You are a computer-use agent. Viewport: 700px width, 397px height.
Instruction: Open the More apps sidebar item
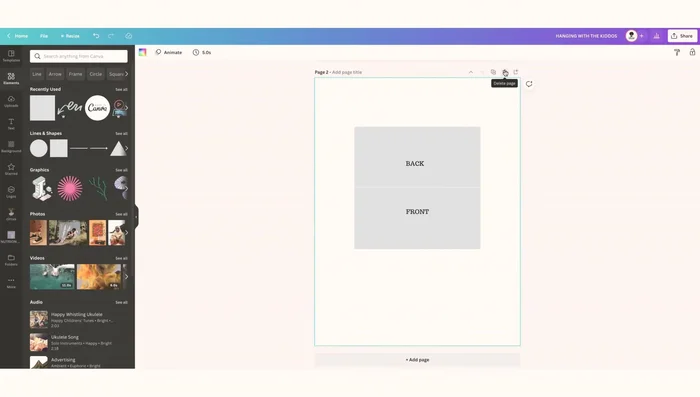pyautogui.click(x=11, y=283)
